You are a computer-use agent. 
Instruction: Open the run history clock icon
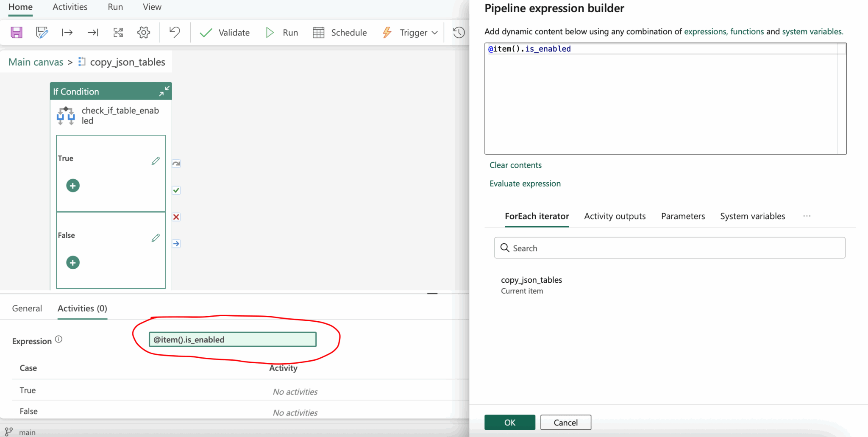pyautogui.click(x=459, y=33)
